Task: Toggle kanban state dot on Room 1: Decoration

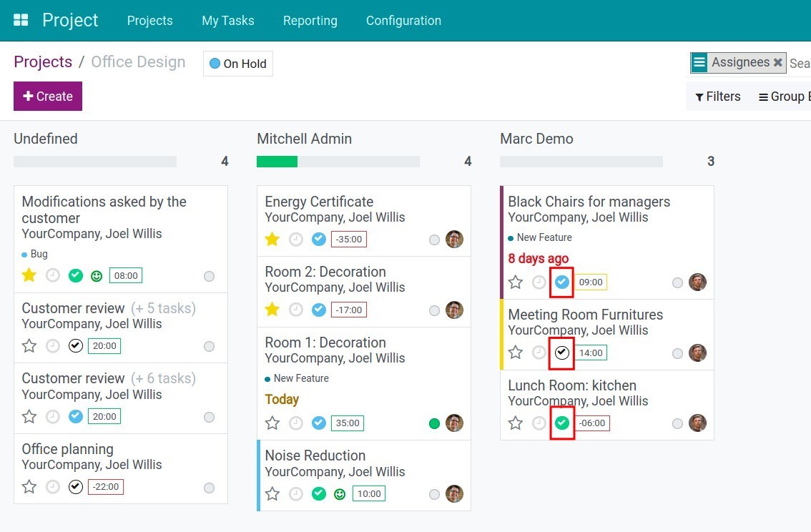Action: [x=434, y=424]
